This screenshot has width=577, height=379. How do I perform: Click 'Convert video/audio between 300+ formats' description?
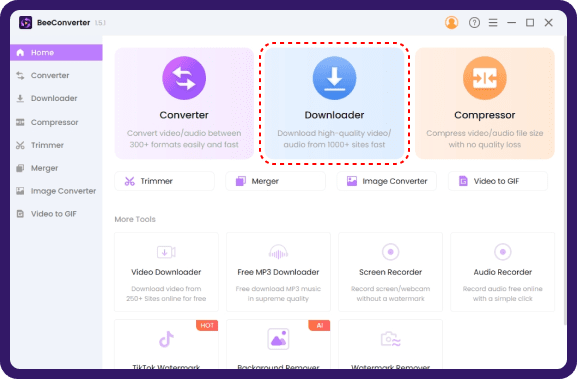click(184, 139)
